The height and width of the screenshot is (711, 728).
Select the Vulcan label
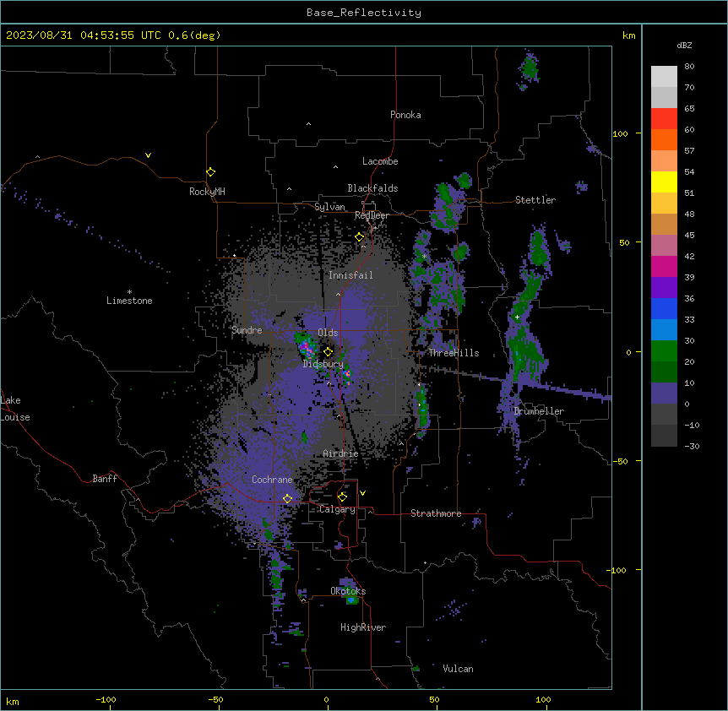point(458,669)
